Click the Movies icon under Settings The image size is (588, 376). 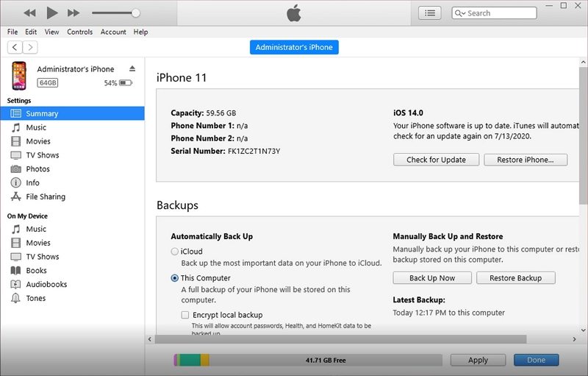(15, 141)
